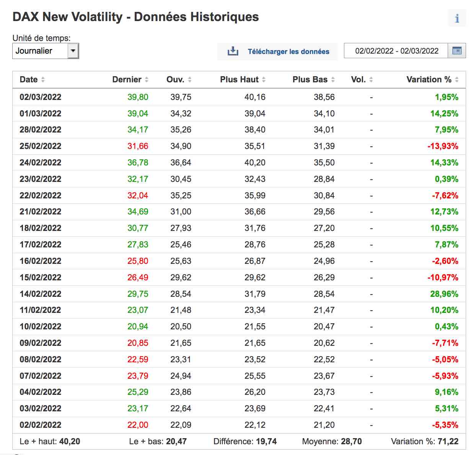
Task: Click the Ouv. value 31,00
Action: pos(181,212)
